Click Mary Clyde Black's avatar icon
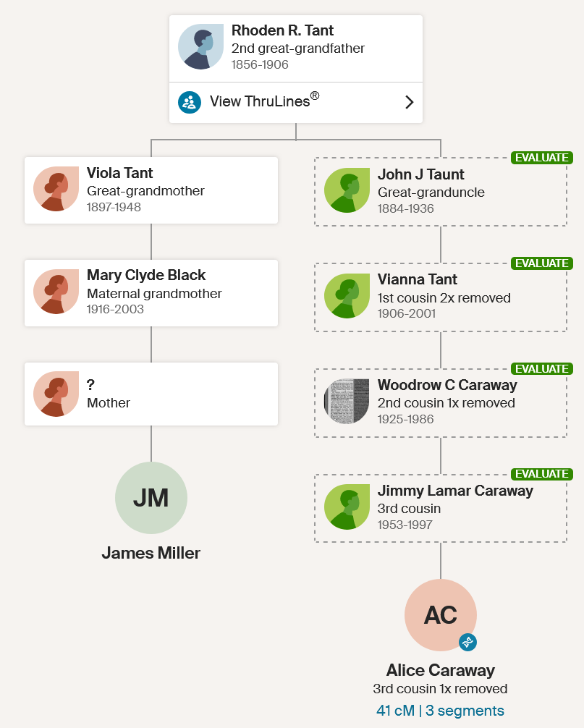This screenshot has width=584, height=728. point(56,292)
